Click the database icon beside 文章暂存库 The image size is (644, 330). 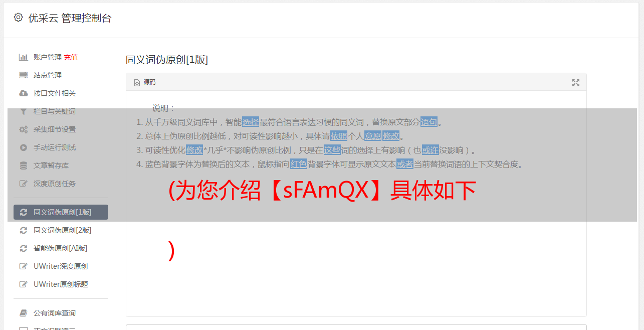point(23,166)
